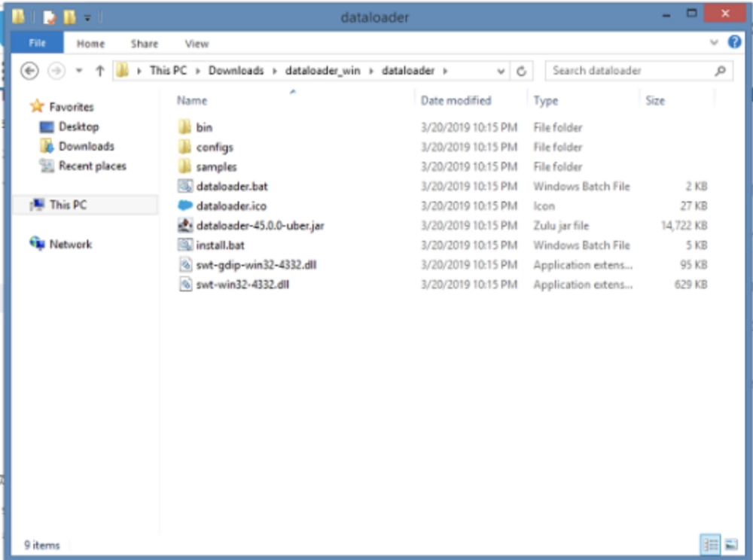The width and height of the screenshot is (753, 560).
Task: Expand the arrow after dataloader breadcrumb
Action: click(445, 71)
